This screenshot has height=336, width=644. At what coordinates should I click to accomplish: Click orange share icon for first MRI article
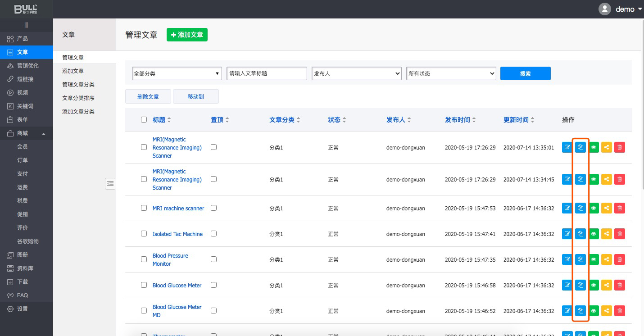607,147
